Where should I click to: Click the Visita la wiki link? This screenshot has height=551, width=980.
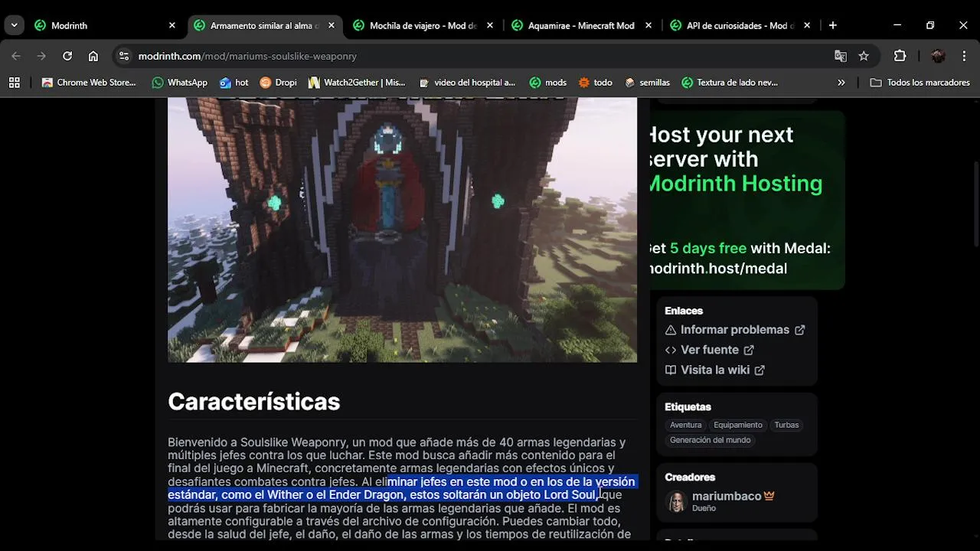[715, 370]
